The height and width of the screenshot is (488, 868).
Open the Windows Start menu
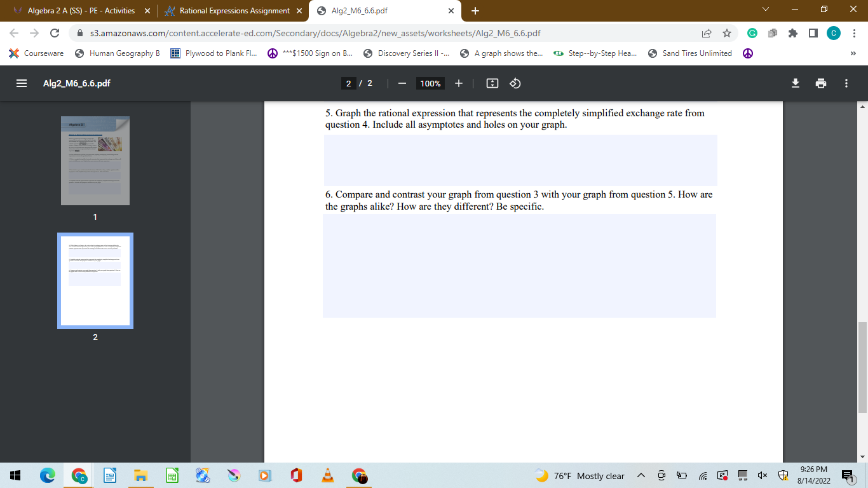click(x=15, y=475)
